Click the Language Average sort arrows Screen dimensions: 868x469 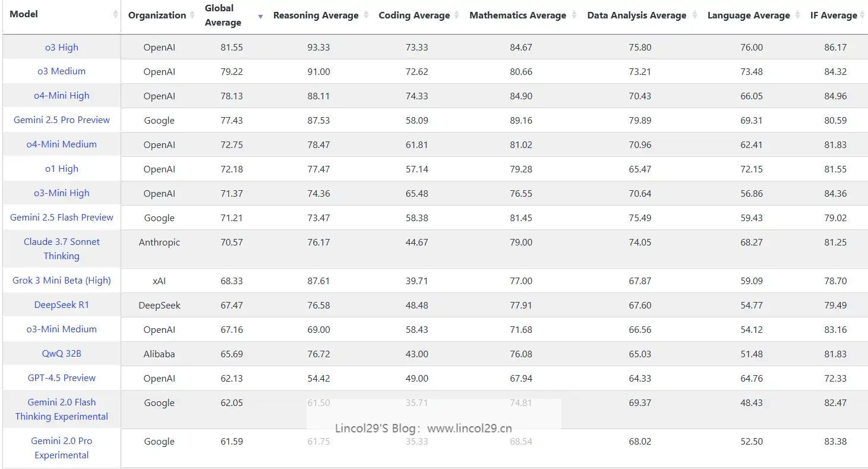tap(797, 15)
